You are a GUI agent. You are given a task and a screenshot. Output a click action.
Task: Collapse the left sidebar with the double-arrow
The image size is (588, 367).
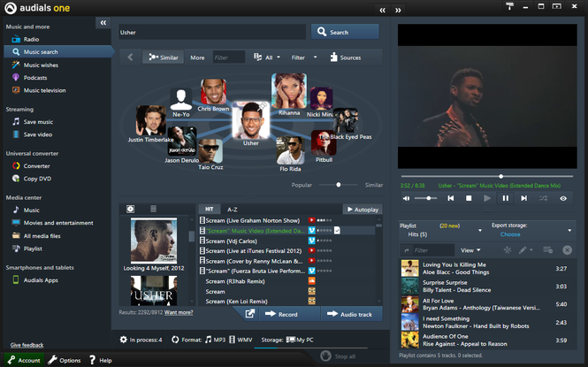[103, 23]
